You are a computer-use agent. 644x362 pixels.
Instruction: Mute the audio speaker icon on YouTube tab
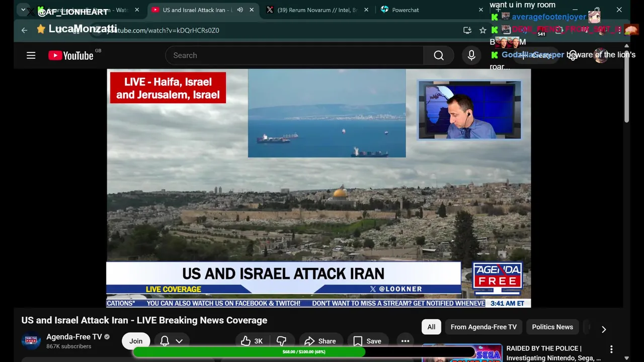(240, 10)
